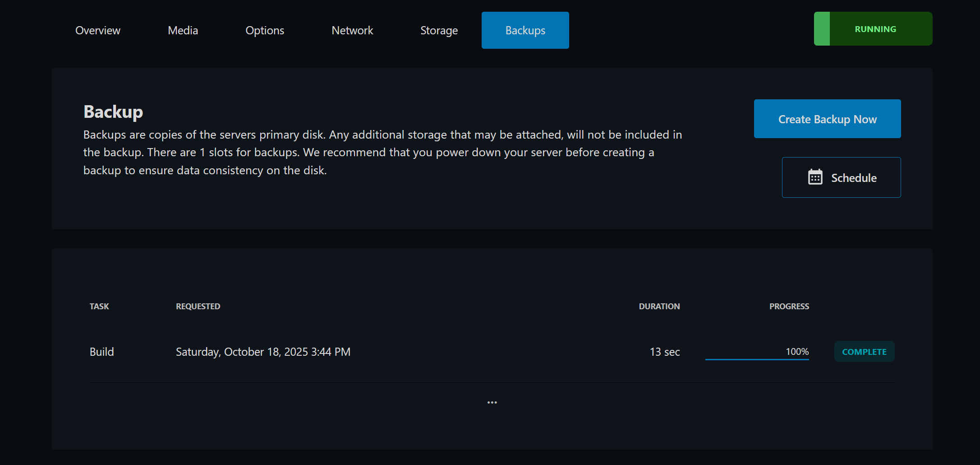Click the DURATION column header
Screen dimensions: 980x465
[659, 306]
